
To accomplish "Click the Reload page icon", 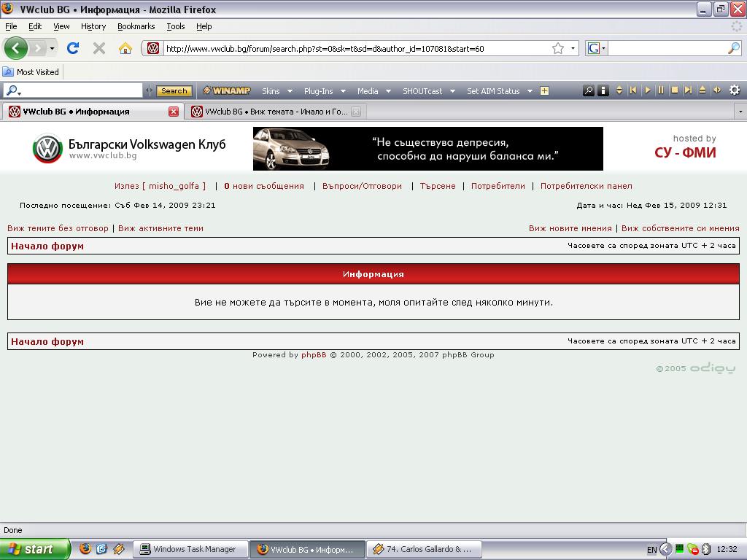I will (x=73, y=48).
